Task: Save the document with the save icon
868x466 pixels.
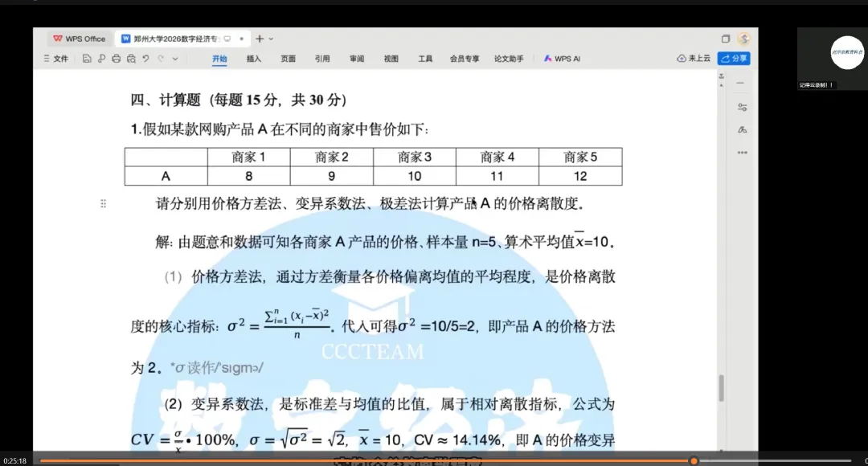Action: tap(87, 59)
